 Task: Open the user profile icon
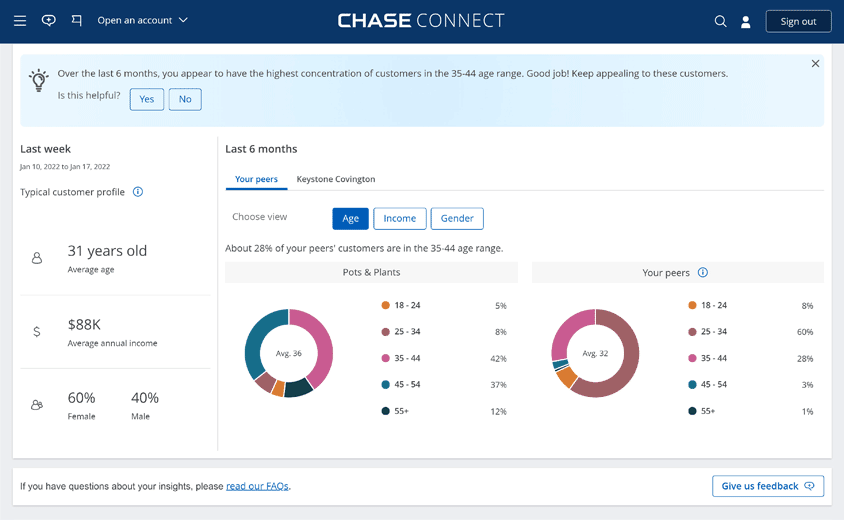pos(745,22)
